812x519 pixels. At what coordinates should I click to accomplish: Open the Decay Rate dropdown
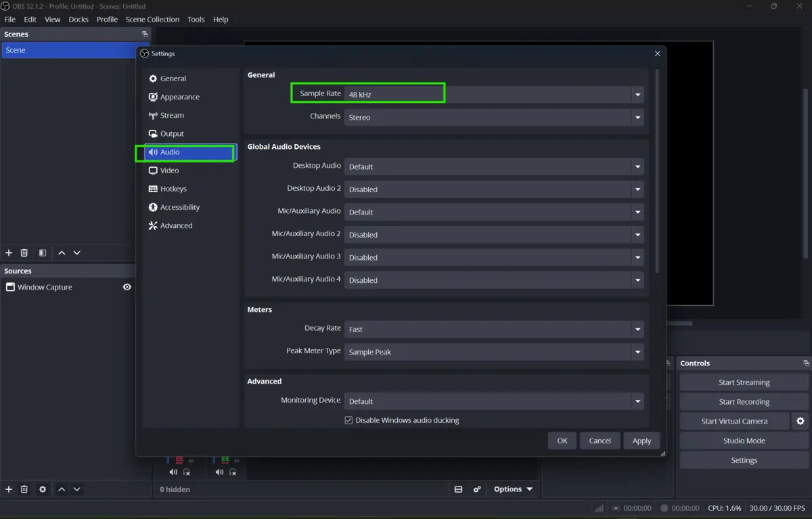494,330
